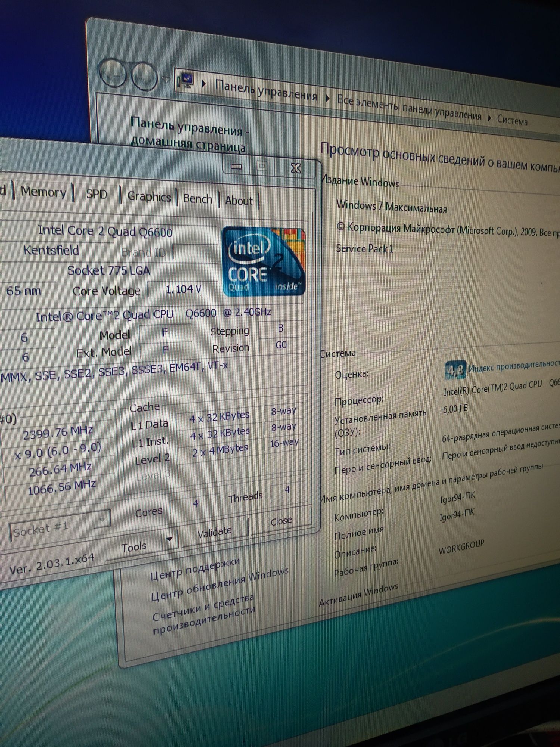Click the '16-way' associativity value
The width and height of the screenshot is (560, 747).
[284, 443]
